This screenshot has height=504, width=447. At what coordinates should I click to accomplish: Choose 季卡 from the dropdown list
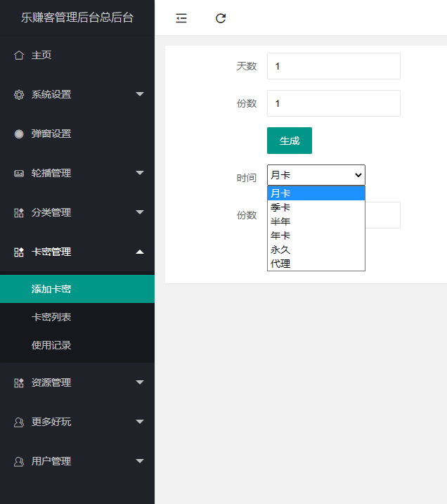[x=316, y=207]
